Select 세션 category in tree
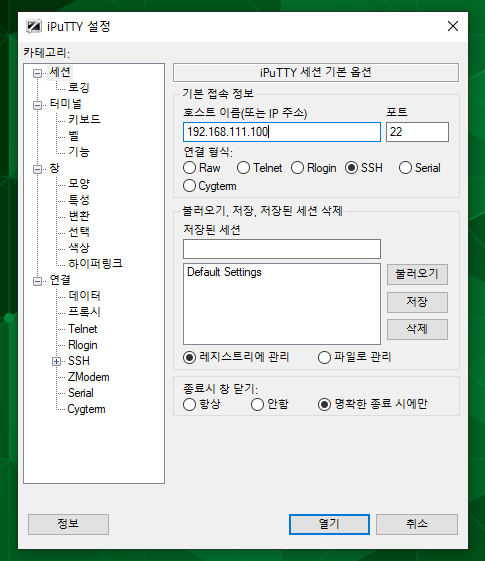485x561 pixels. (60, 72)
